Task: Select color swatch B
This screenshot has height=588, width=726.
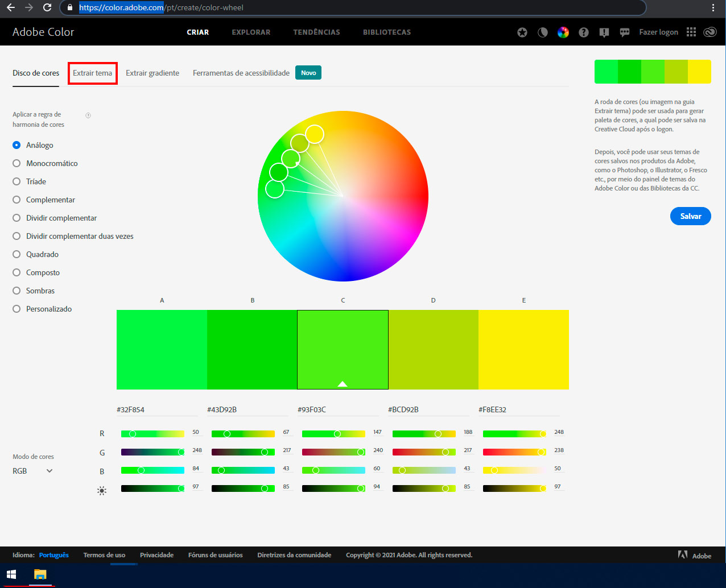Action: [252, 350]
